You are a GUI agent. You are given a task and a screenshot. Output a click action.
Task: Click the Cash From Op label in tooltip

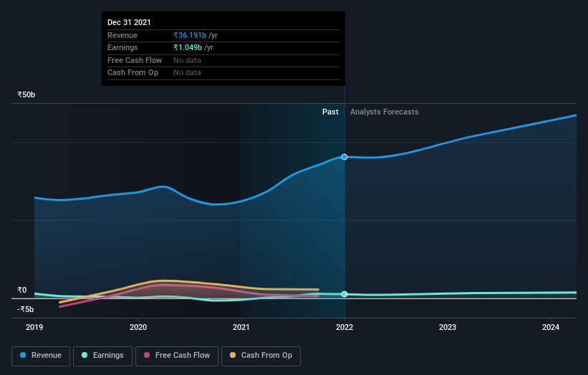click(x=132, y=73)
